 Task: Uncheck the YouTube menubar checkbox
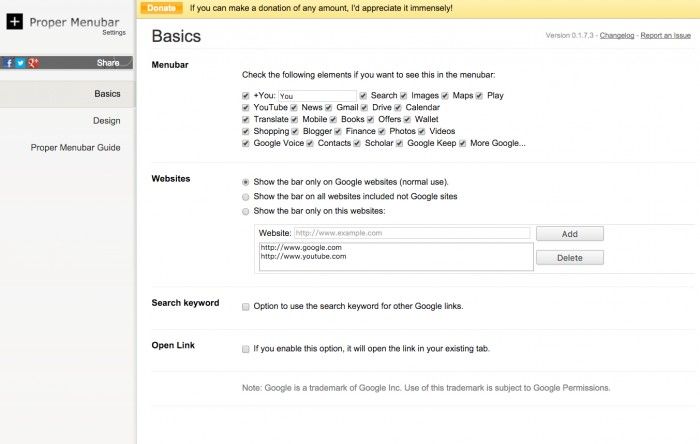point(246,107)
